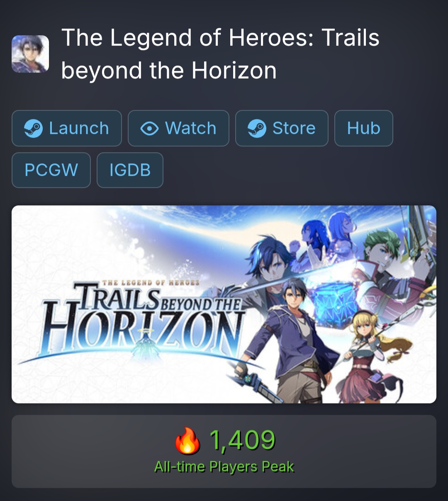Click the Launch button text
Image resolution: width=448 pixels, height=501 pixels.
click(x=79, y=128)
